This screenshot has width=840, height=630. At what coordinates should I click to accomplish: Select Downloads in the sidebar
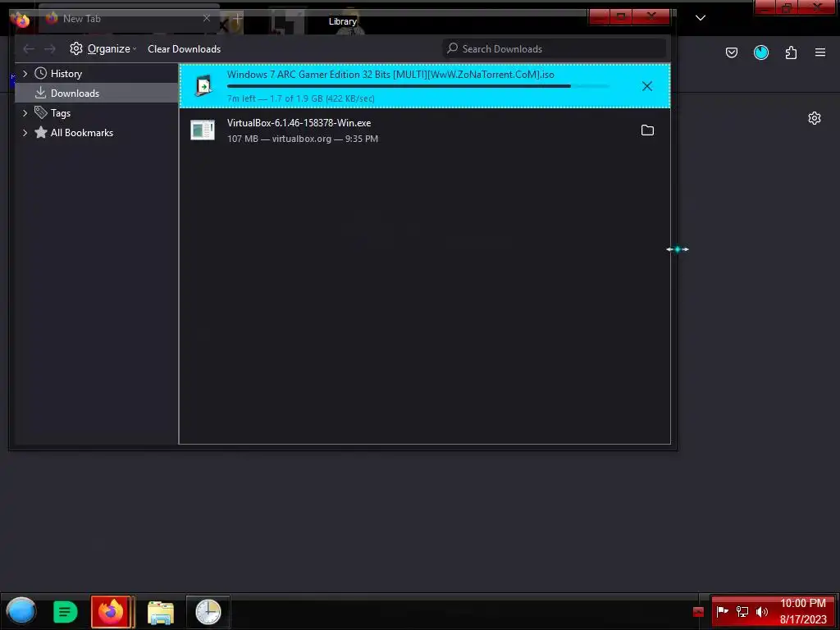pyautogui.click(x=97, y=94)
